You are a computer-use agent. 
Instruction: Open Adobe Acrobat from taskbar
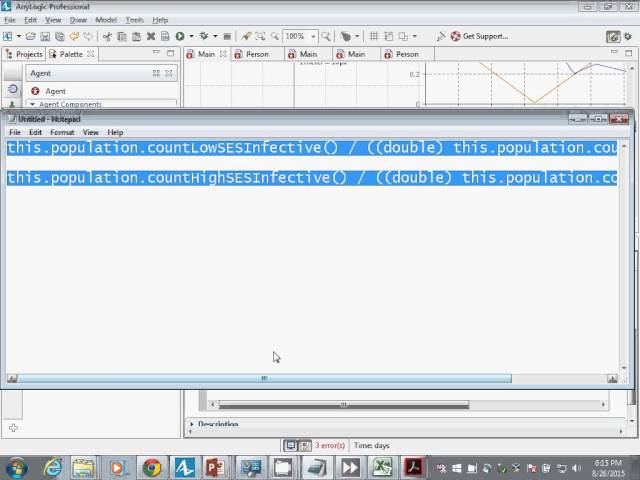[413, 468]
